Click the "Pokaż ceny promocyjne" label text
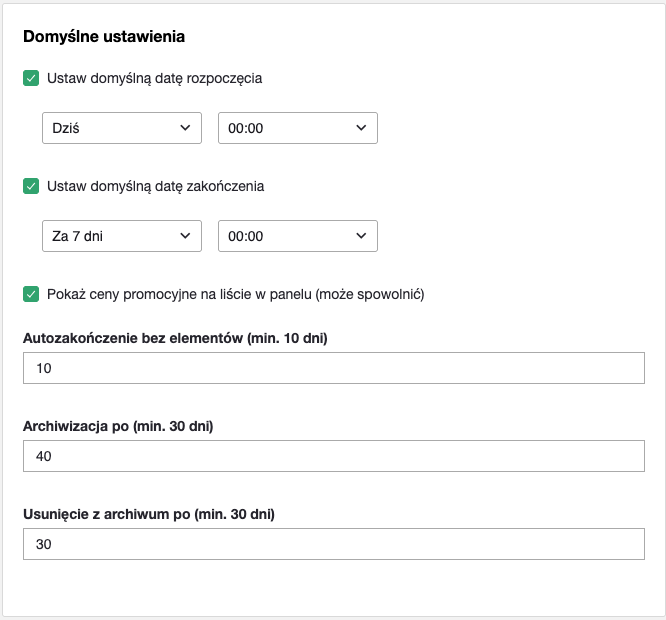The width and height of the screenshot is (666, 620). (x=236, y=294)
